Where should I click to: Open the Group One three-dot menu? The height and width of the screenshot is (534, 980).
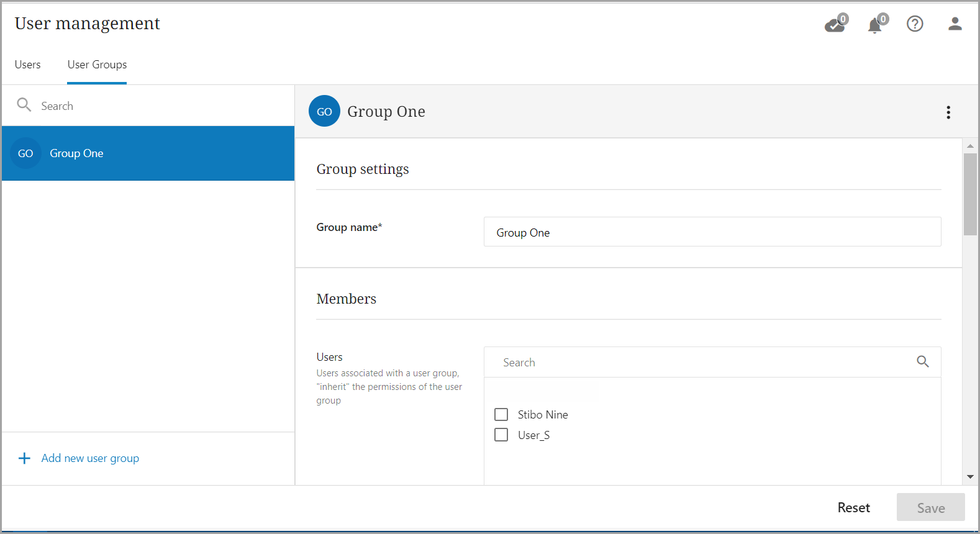(948, 112)
